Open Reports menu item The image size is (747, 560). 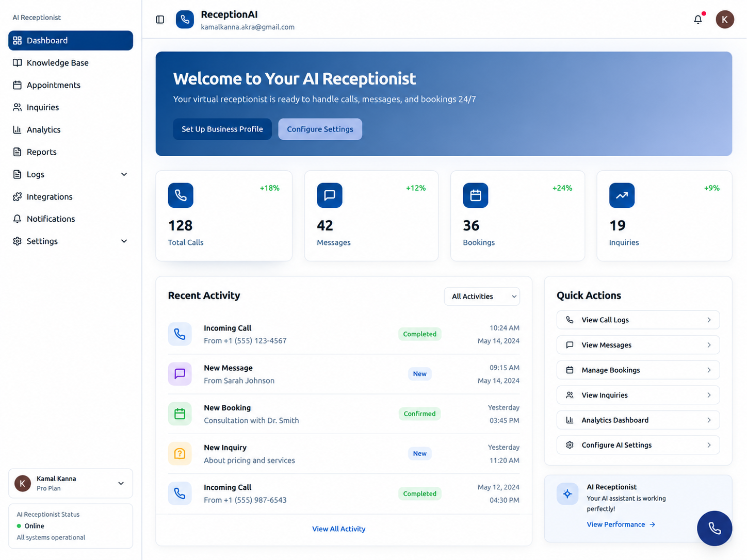[x=71, y=152]
